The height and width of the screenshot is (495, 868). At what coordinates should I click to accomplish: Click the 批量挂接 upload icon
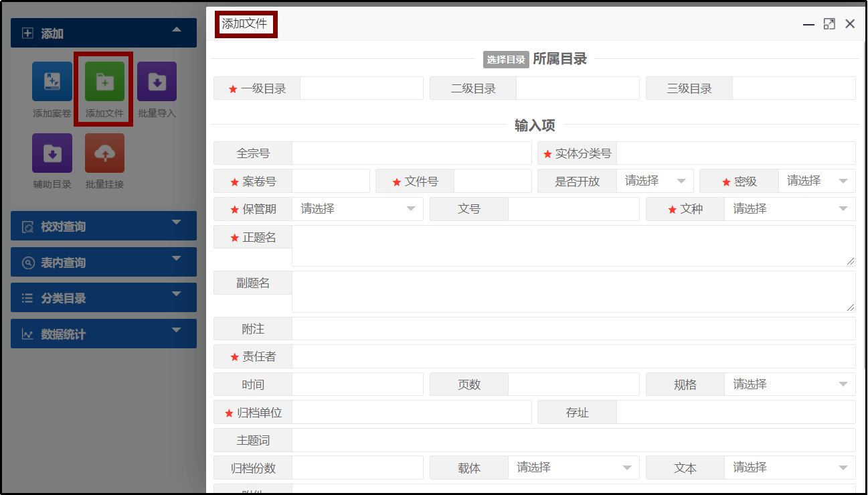[104, 153]
